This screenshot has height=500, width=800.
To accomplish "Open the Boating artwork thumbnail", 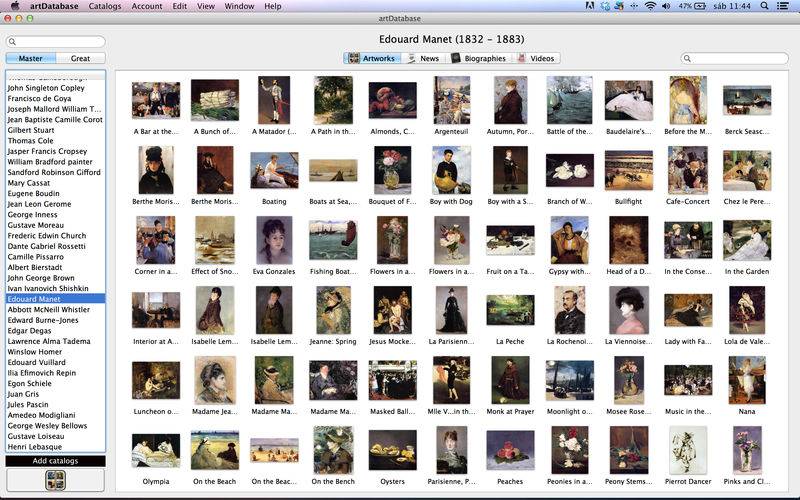I will (x=274, y=170).
